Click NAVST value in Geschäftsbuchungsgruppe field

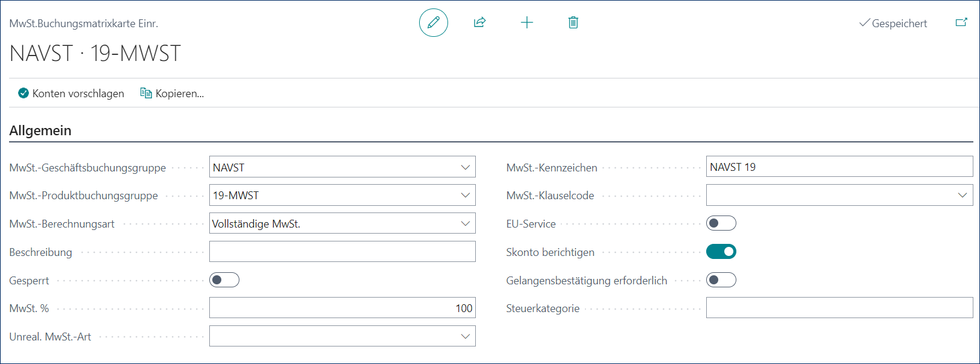(x=229, y=168)
